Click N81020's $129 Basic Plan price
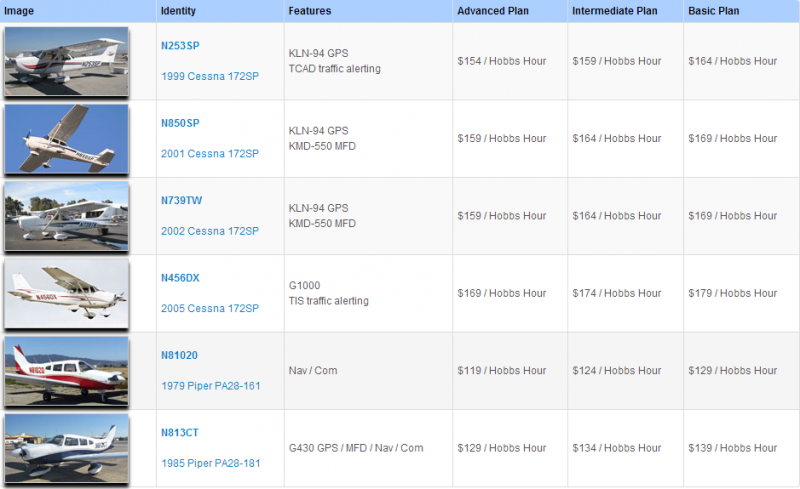Image resolution: width=800 pixels, height=489 pixels. coord(732,371)
